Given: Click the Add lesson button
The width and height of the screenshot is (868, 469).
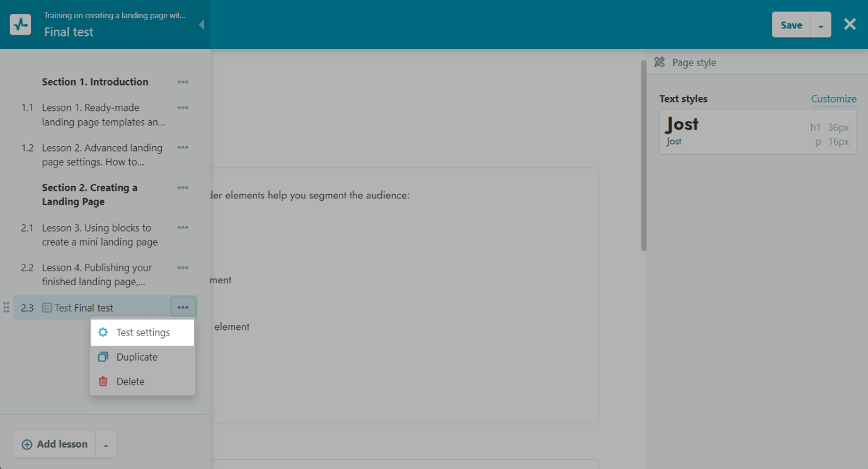Looking at the screenshot, I should point(54,444).
